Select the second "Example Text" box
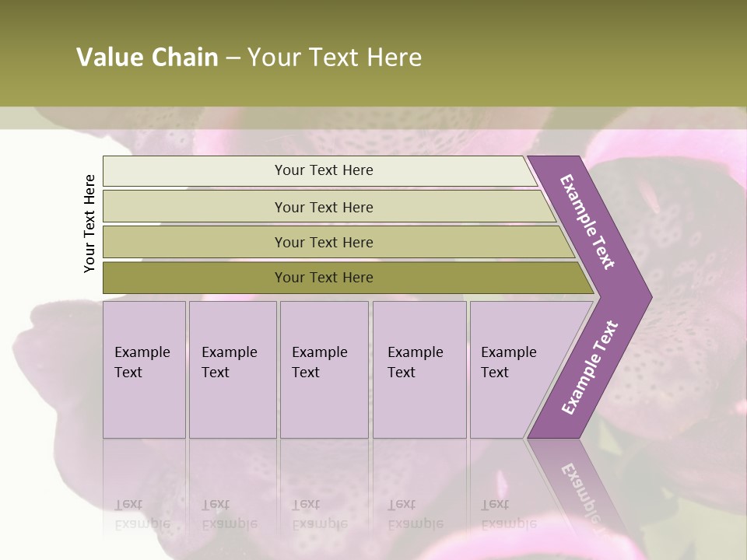Screen dimensions: 747x560 (x=232, y=369)
